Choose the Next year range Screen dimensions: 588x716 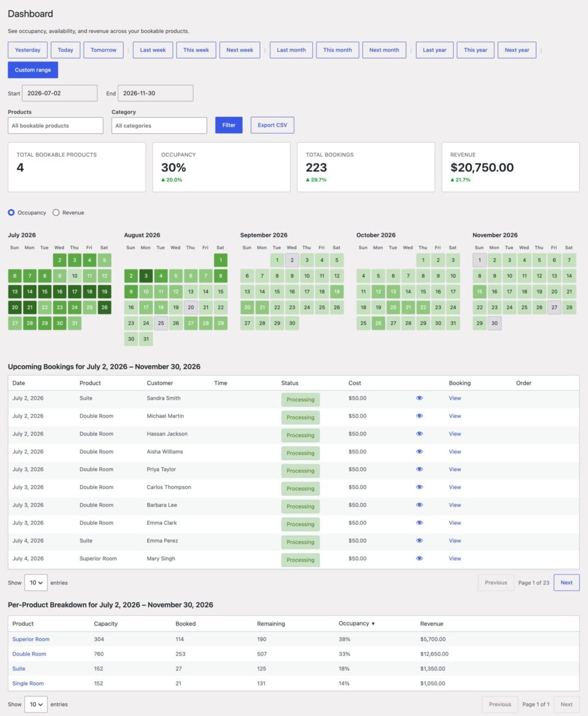(x=517, y=50)
